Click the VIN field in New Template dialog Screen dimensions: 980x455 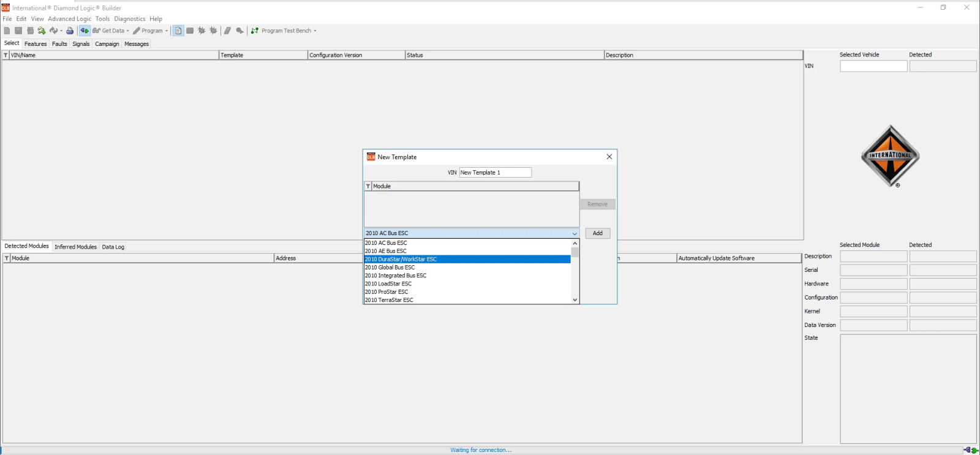tap(495, 173)
